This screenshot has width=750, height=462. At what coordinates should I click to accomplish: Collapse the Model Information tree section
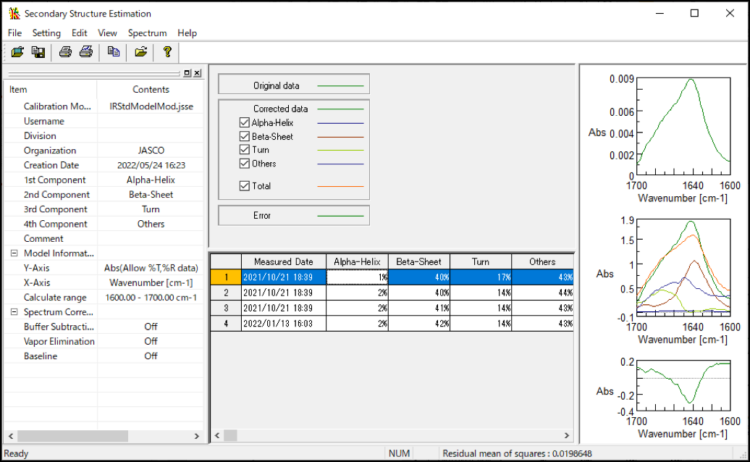point(13,253)
